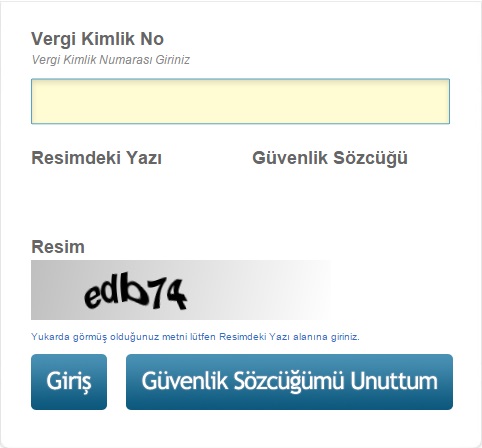
Task: Click the edb74 captcha image
Action: [x=181, y=290]
